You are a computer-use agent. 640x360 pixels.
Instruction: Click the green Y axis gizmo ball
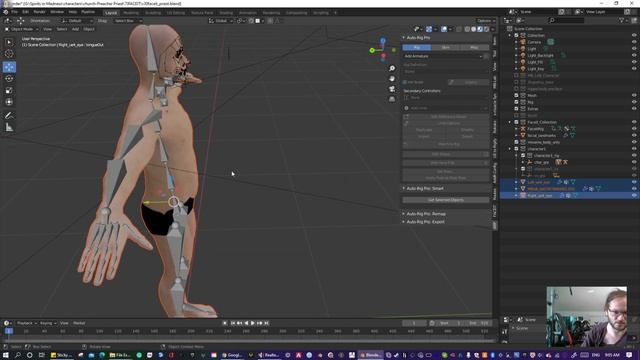pyautogui.click(x=372, y=50)
